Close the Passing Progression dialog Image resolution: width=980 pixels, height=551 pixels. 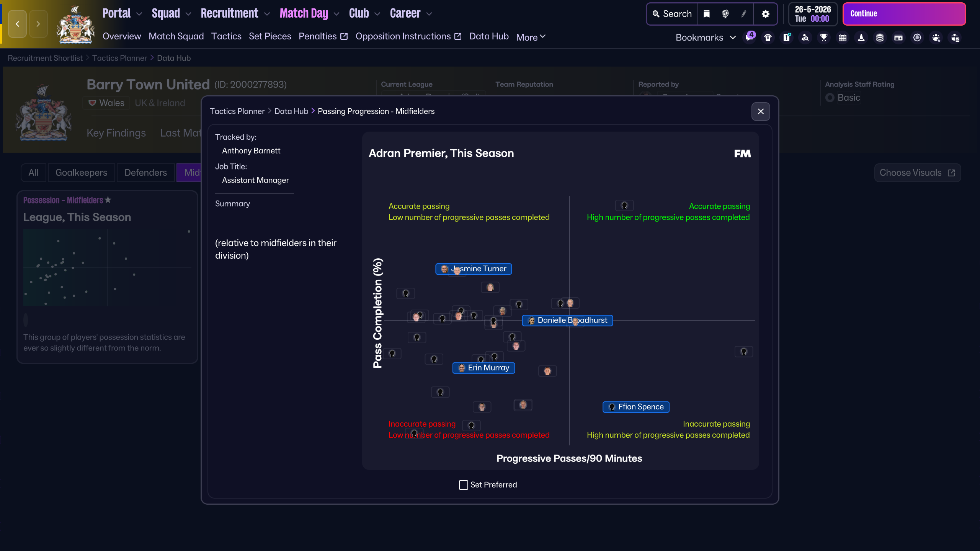coord(761,111)
